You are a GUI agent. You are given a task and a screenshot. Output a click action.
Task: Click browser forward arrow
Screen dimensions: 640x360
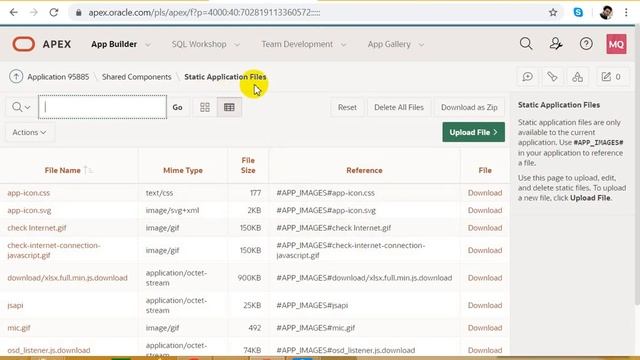(x=33, y=12)
